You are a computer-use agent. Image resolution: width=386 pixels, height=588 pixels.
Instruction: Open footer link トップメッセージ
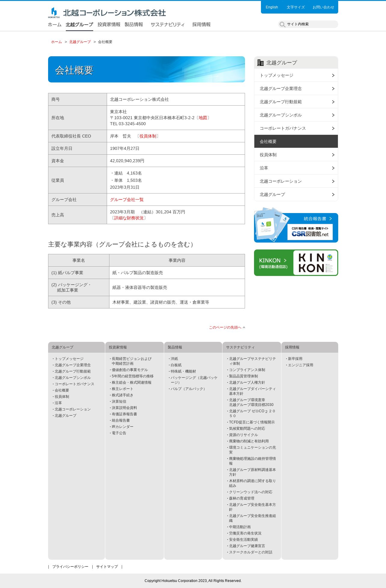(x=69, y=359)
